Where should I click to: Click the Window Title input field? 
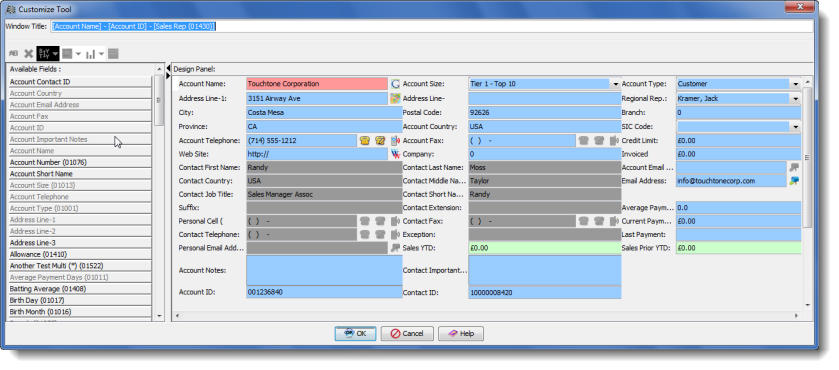pos(432,26)
